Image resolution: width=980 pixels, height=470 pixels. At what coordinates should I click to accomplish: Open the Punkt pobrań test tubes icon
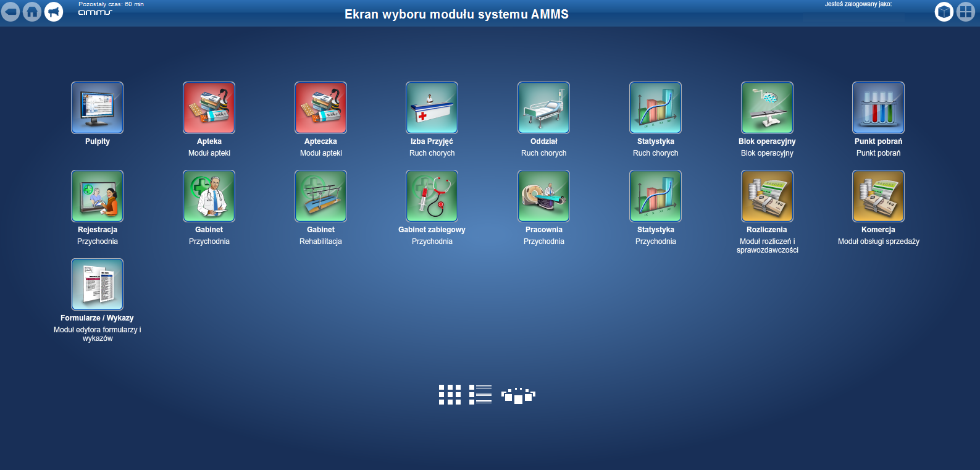878,107
